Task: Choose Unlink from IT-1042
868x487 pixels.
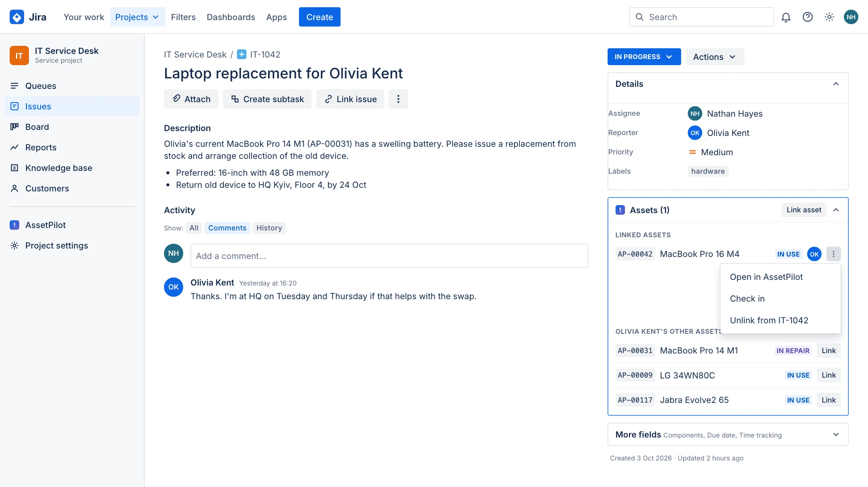Action: click(x=780, y=321)
